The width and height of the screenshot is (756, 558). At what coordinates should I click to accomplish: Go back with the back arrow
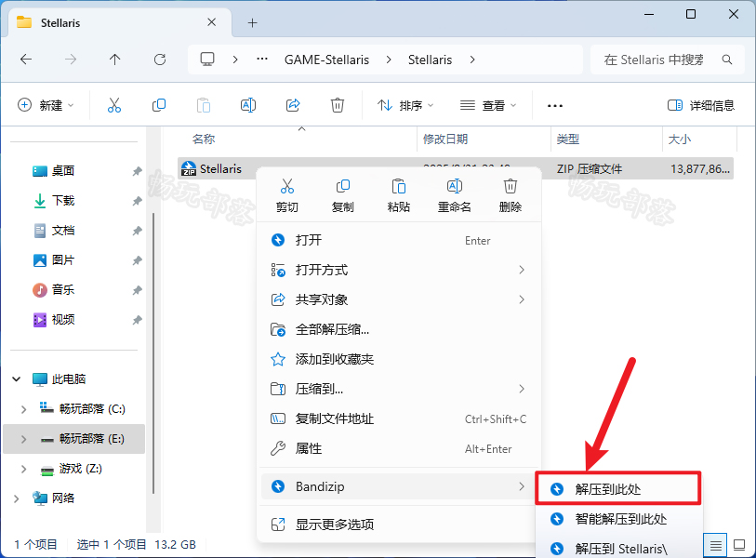pyautogui.click(x=26, y=60)
